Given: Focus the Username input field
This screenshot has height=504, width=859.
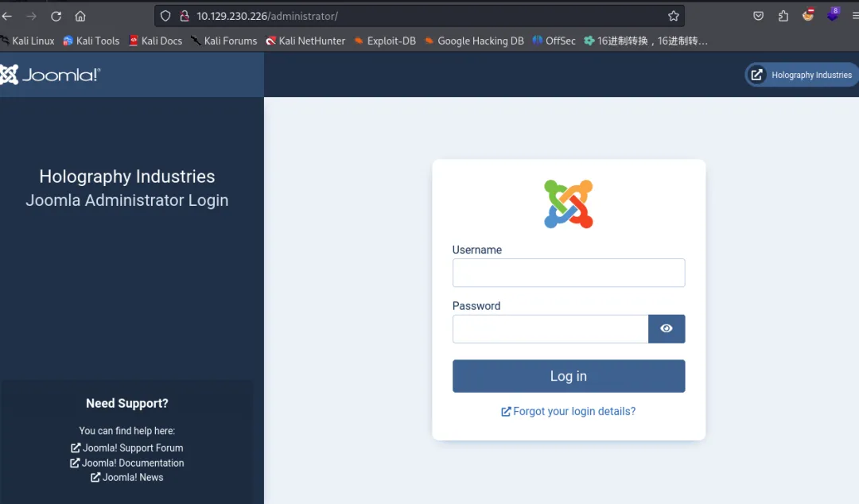Looking at the screenshot, I should point(569,273).
